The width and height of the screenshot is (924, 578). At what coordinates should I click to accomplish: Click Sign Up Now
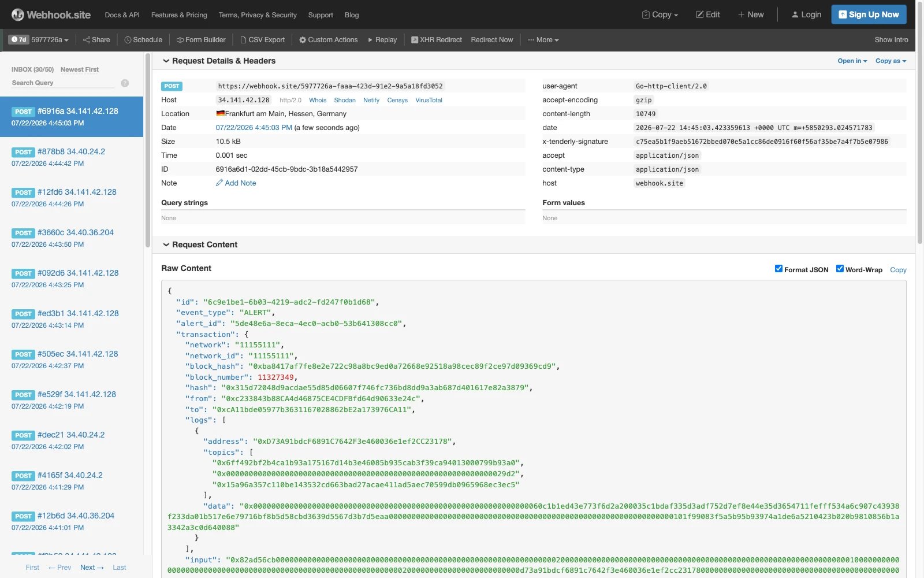[869, 14]
